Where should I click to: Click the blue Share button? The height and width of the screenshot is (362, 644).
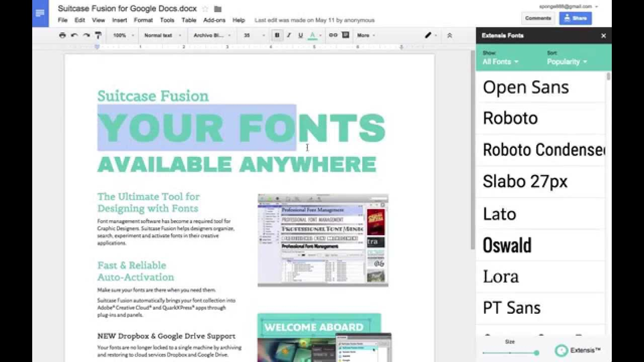(576, 18)
